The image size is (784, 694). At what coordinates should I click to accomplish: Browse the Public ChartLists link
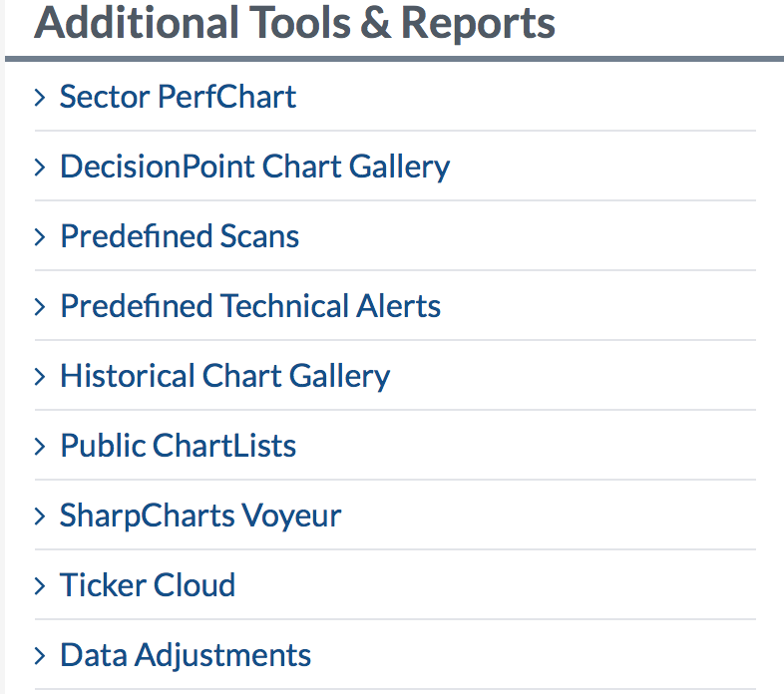(x=178, y=446)
